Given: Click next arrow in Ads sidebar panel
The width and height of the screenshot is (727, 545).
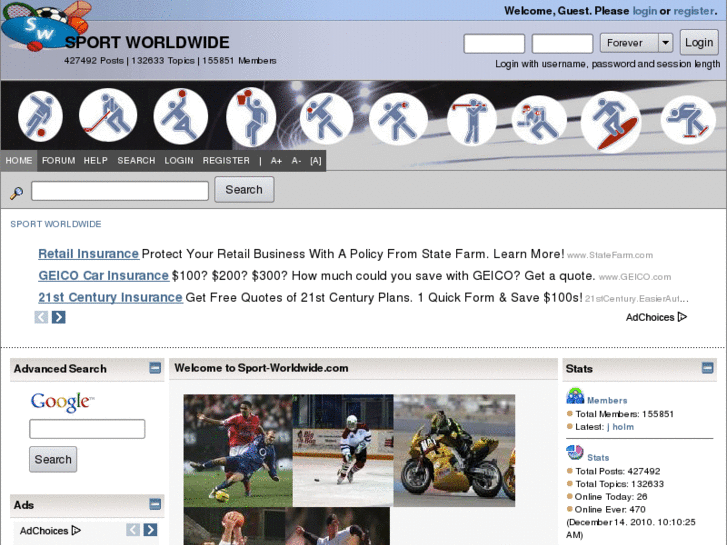Looking at the screenshot, I should point(150,530).
